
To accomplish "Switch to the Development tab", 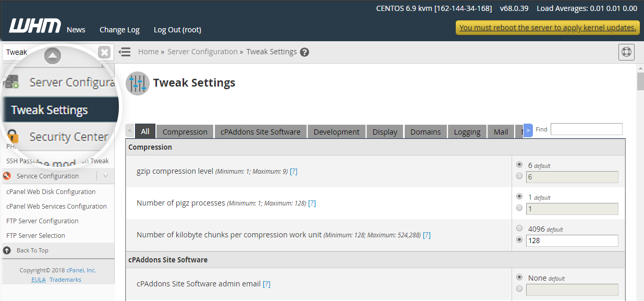I will (336, 132).
